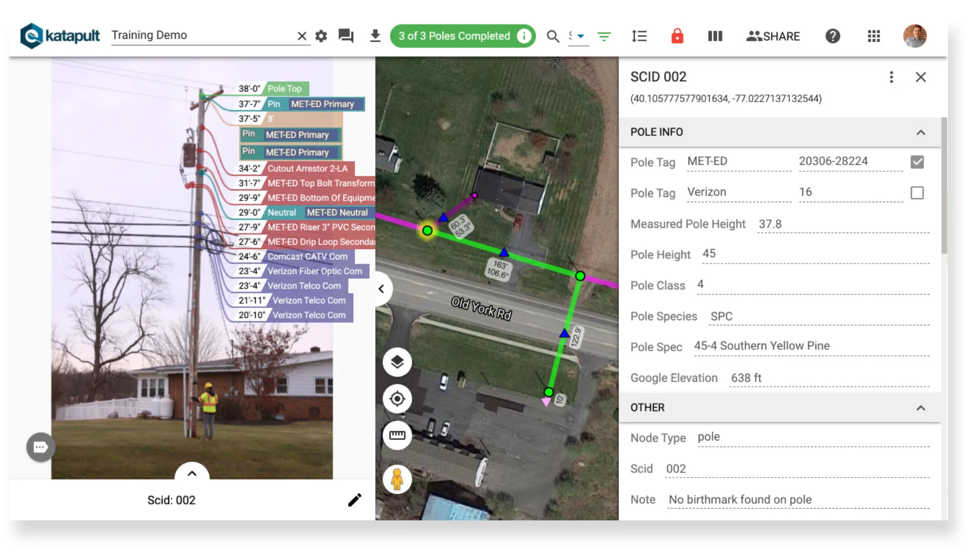This screenshot has height=557, width=980.
Task: Clear the Training Demo job name field
Action: 302,36
